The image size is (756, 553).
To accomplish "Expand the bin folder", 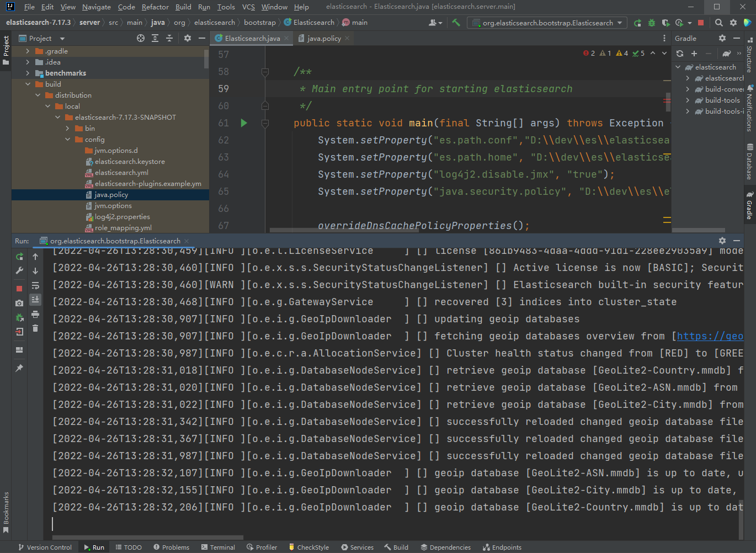I will (x=67, y=129).
